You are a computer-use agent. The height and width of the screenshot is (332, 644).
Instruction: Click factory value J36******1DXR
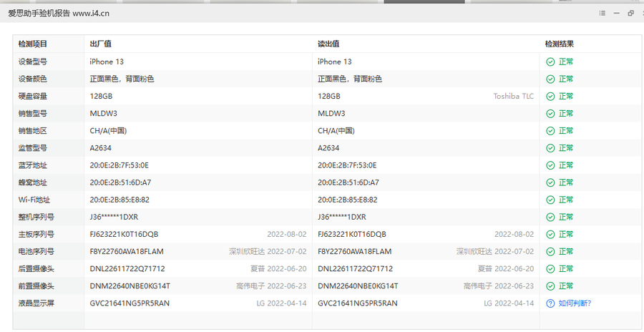tap(114, 217)
